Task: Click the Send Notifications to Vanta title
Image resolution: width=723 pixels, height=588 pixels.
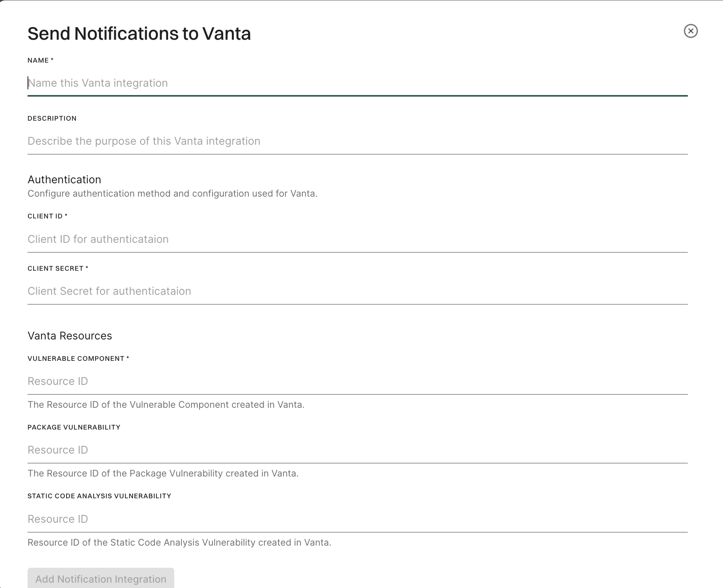Action: tap(138, 33)
